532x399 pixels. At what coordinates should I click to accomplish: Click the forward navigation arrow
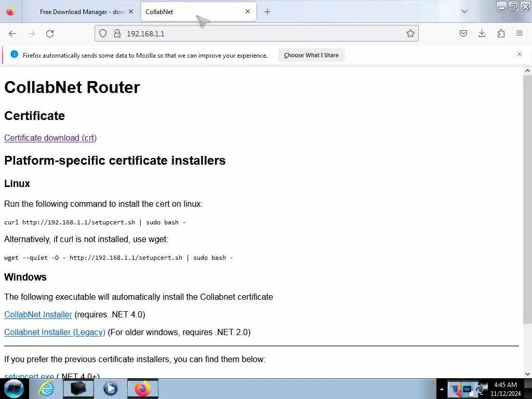pyautogui.click(x=31, y=34)
